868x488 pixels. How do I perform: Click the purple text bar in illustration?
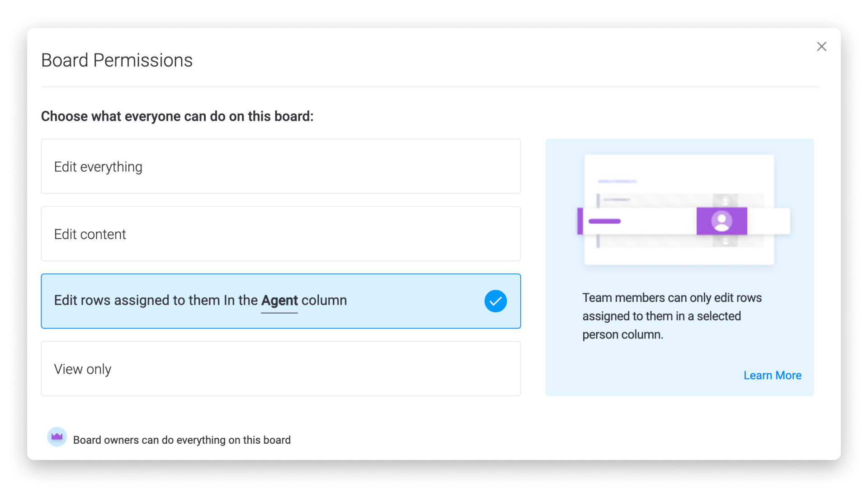[x=604, y=221]
